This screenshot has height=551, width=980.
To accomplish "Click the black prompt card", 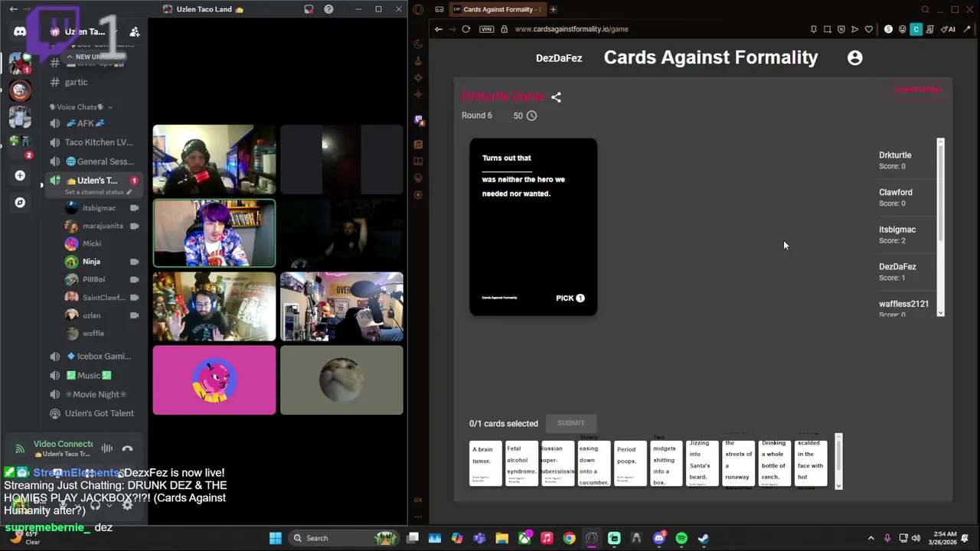I will point(533,227).
